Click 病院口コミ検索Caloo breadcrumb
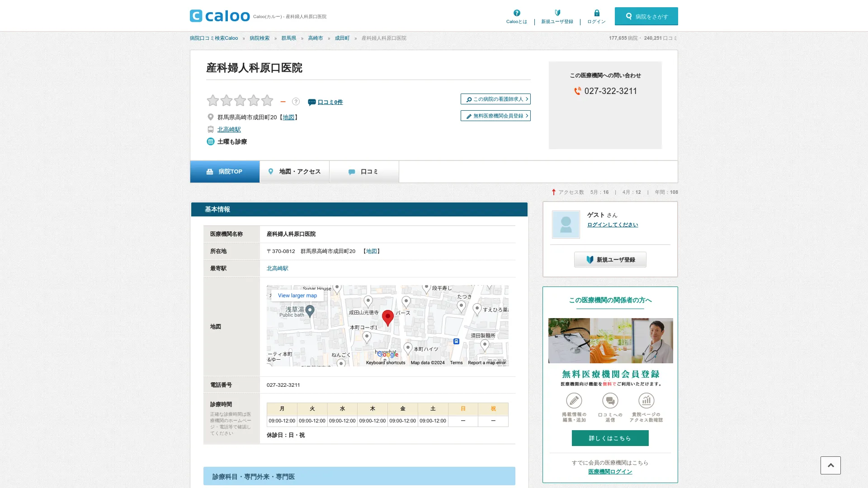 tap(214, 38)
